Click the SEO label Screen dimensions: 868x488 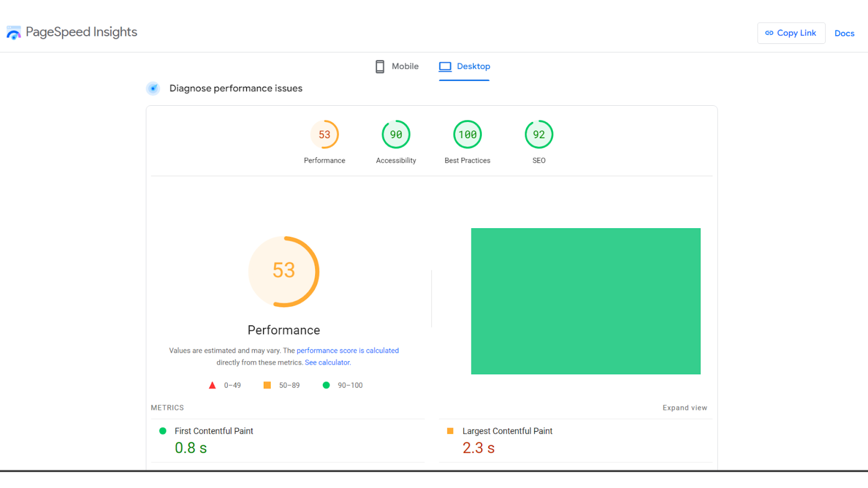[539, 160]
